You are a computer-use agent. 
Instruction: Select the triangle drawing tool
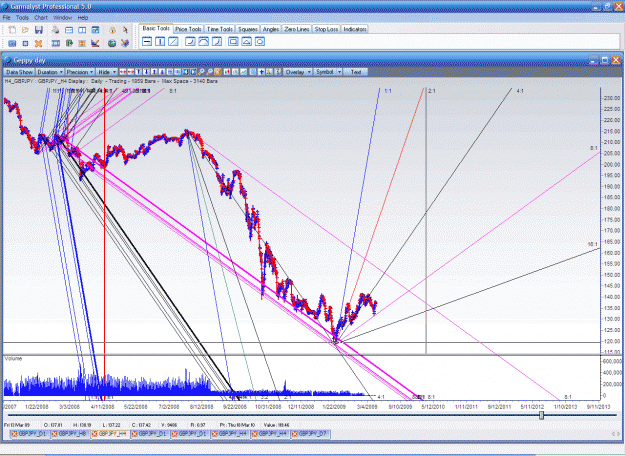[x=247, y=41]
